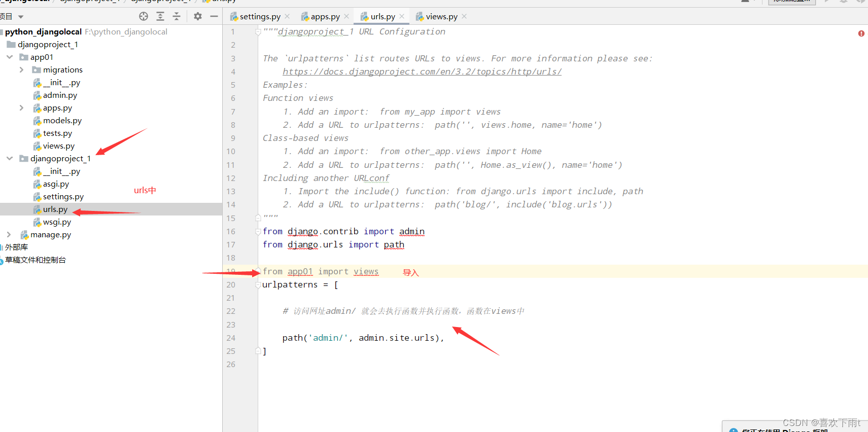868x432 pixels.
Task: Collapse the app01 folder arrow
Action: 10,57
